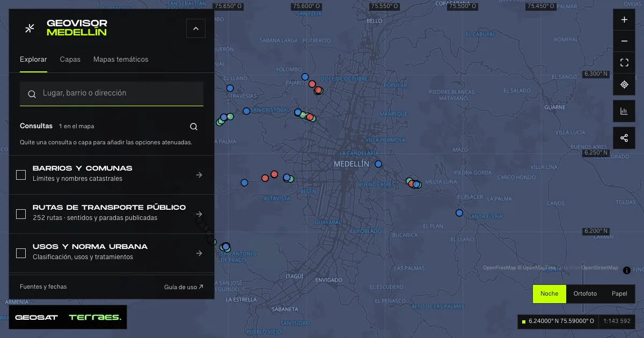Check the Rutas de Transporte Público checkbox
This screenshot has width=644, height=338.
tap(21, 214)
